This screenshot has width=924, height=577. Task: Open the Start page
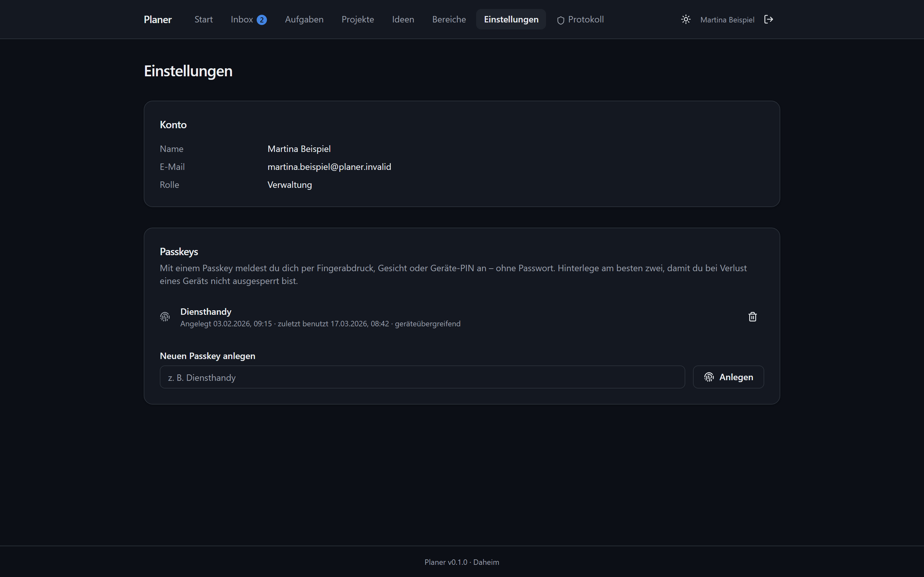(203, 20)
